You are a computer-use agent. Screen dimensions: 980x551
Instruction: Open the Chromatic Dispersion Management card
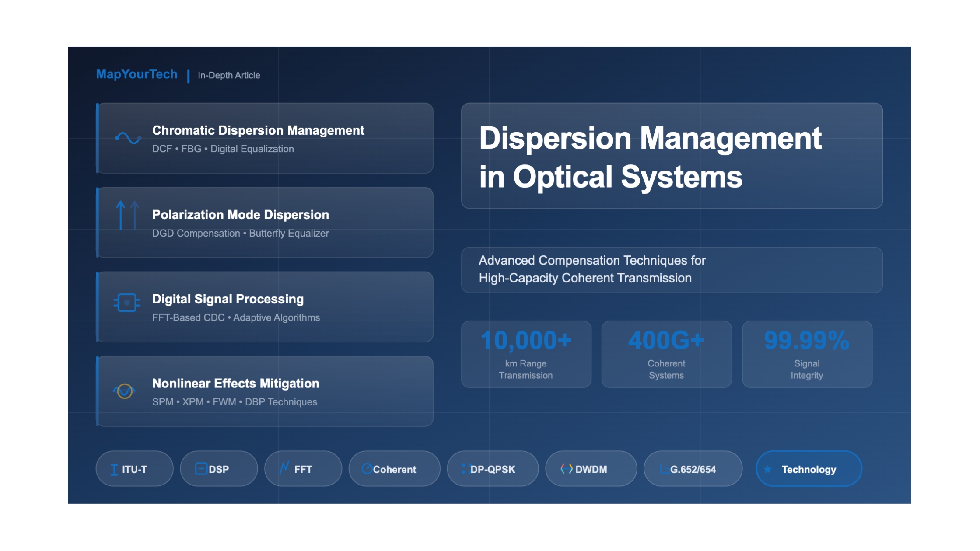tap(265, 138)
